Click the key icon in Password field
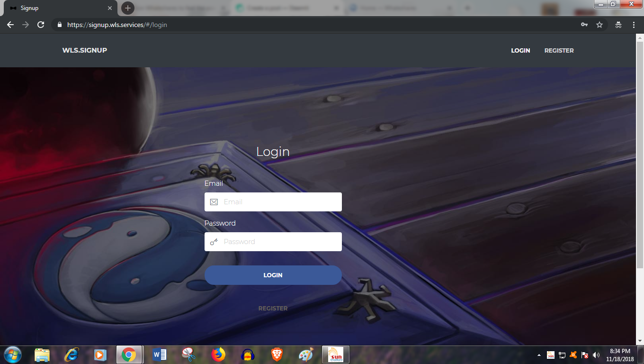The width and height of the screenshot is (644, 364). 214,242
